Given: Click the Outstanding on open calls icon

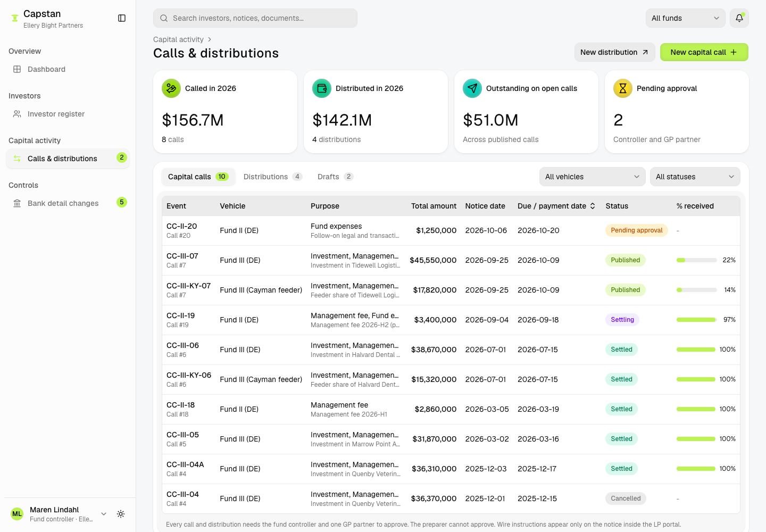Looking at the screenshot, I should (x=472, y=88).
